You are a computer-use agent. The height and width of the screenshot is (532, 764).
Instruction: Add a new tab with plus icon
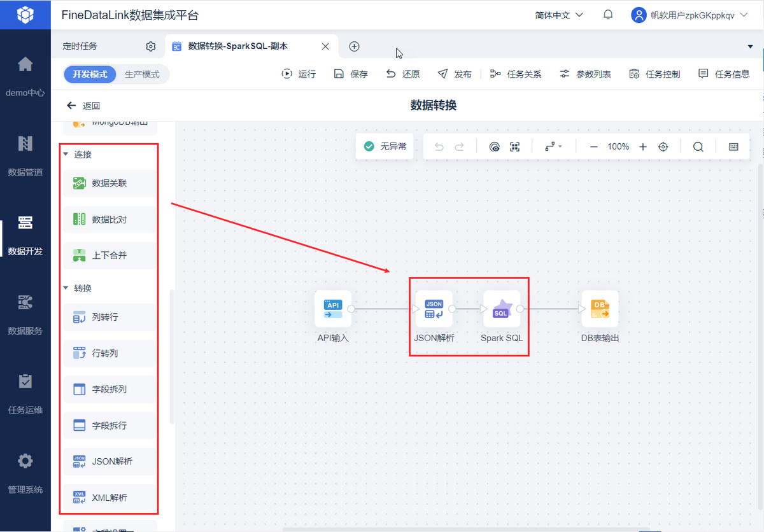pos(355,46)
